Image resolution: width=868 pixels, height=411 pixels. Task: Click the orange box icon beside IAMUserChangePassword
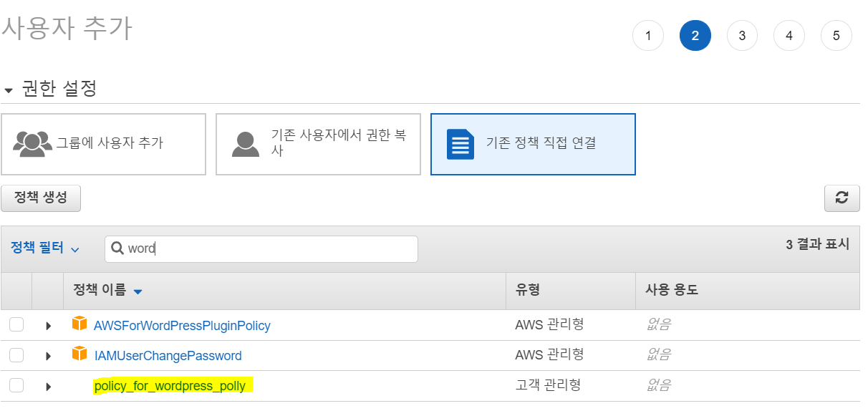(79, 354)
